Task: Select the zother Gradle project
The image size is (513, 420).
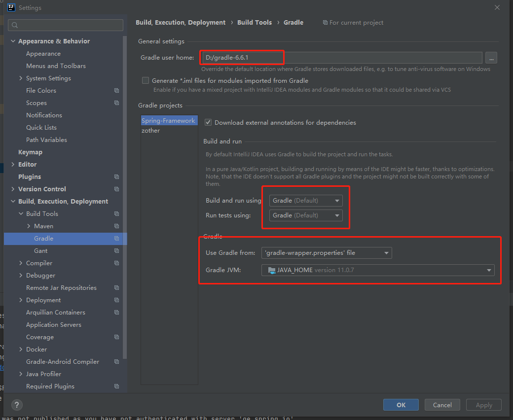Action: pyautogui.click(x=169, y=131)
